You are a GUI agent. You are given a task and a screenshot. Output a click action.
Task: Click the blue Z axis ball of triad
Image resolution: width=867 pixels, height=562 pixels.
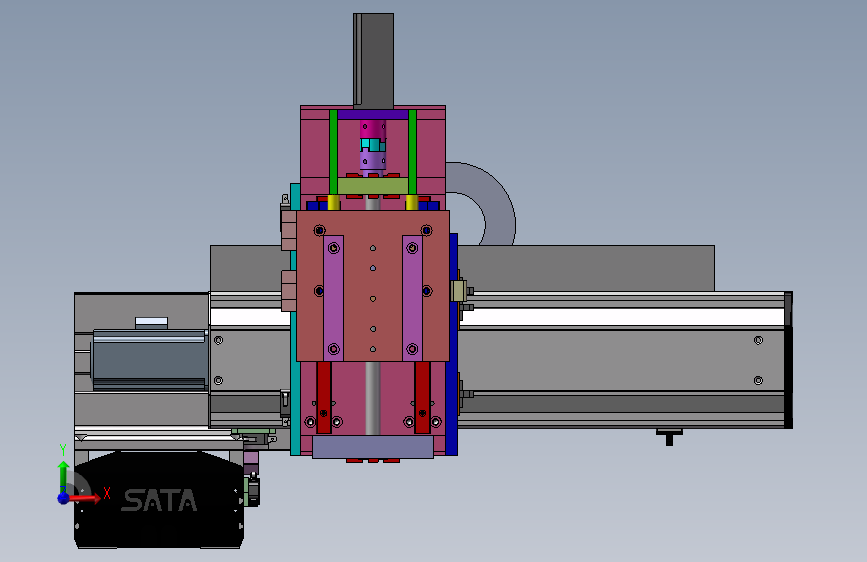64,498
